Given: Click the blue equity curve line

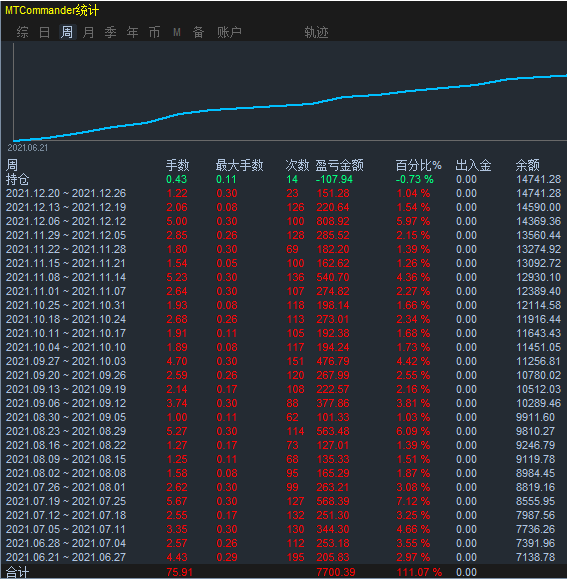Looking at the screenshot, I should pyautogui.click(x=290, y=105).
